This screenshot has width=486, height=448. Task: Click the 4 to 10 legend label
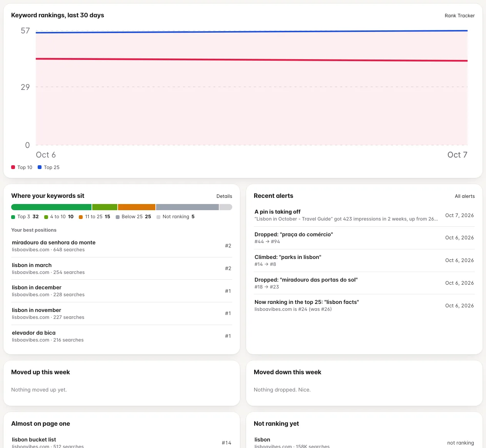(x=59, y=217)
